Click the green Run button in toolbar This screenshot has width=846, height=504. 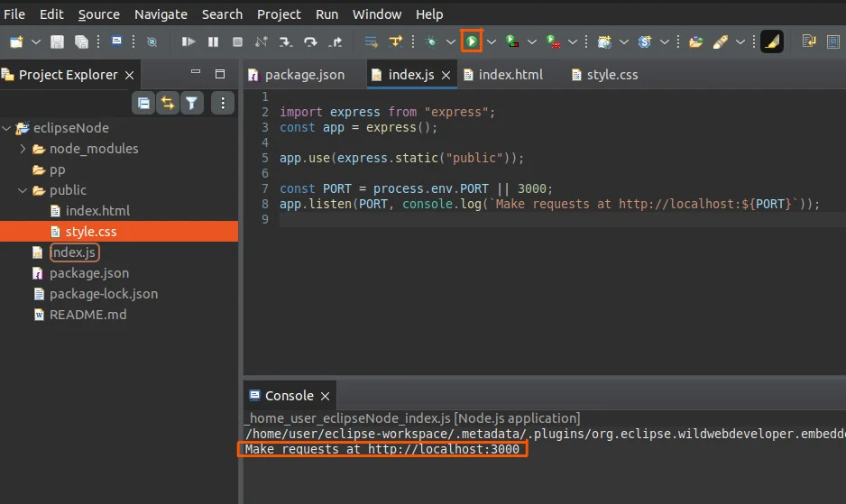pos(472,41)
